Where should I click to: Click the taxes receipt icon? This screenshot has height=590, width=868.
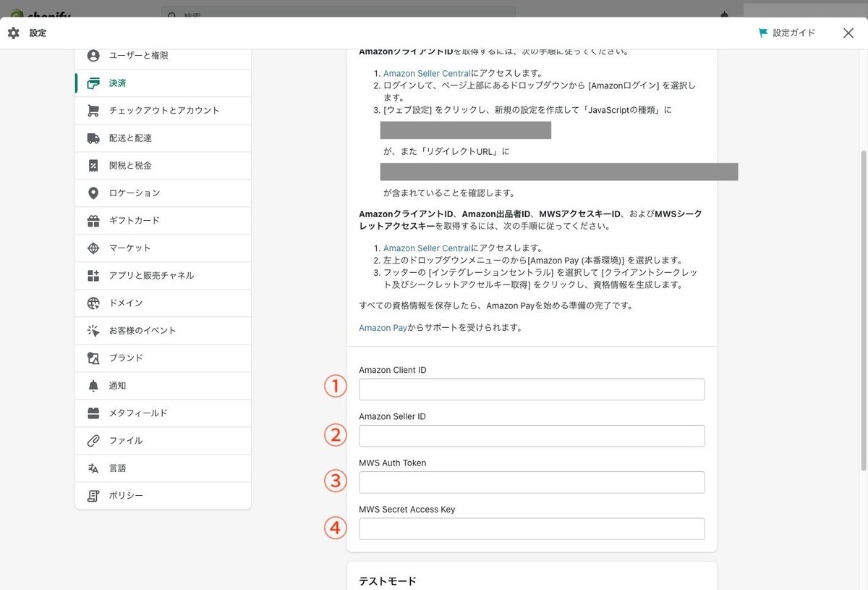[x=93, y=166]
